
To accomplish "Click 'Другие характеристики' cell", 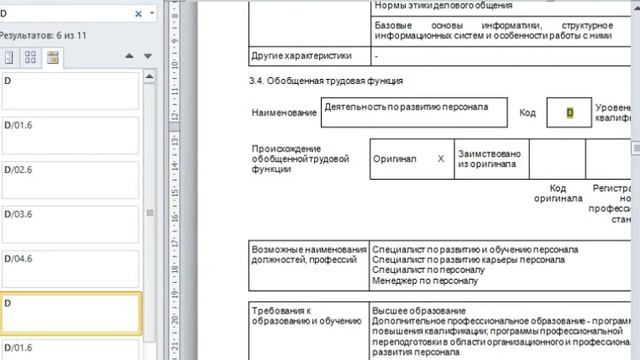I will (309, 56).
